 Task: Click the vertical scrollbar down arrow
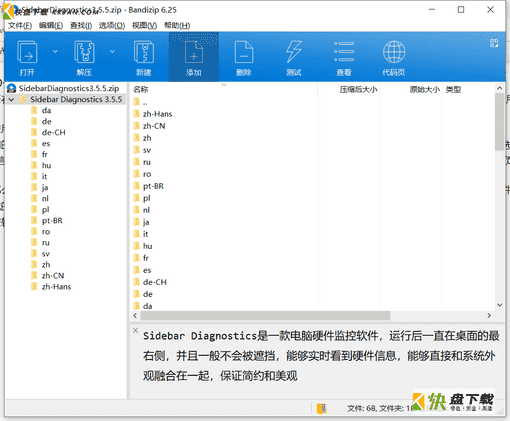(x=499, y=305)
